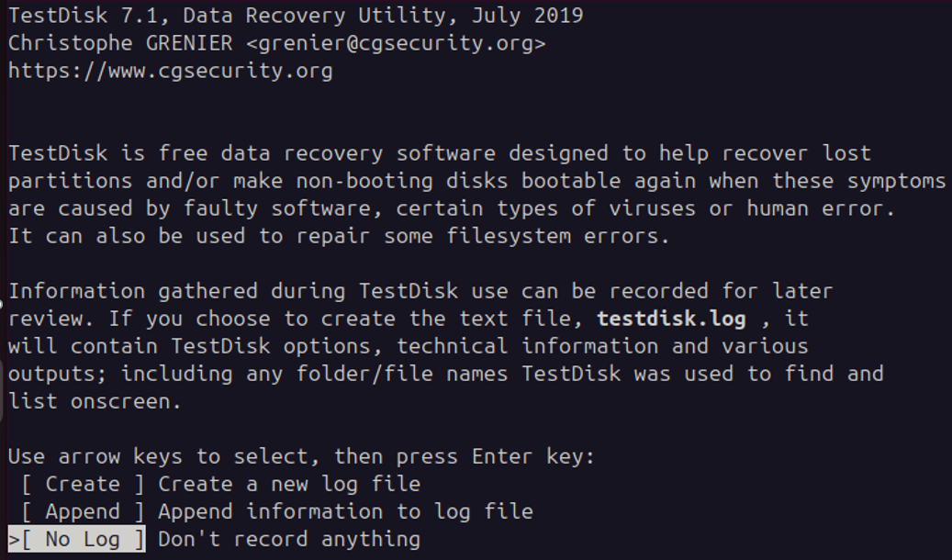Screen dimensions: 952x560
Task: Select the Create log option
Action: coord(83,484)
